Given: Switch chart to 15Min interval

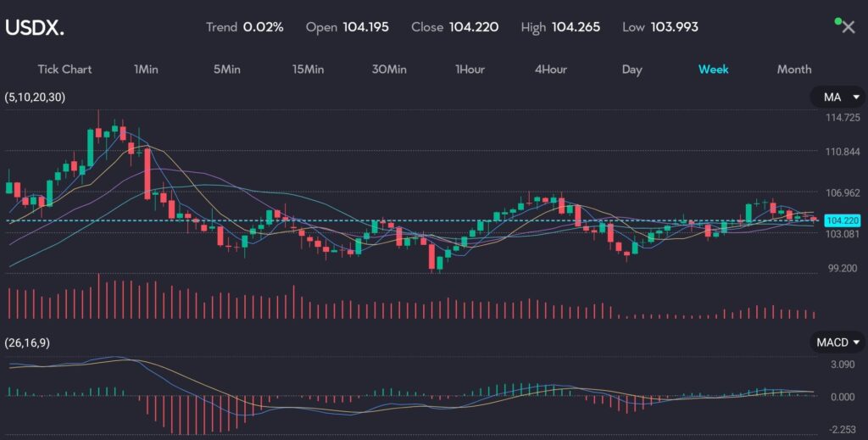Looking at the screenshot, I should (308, 70).
